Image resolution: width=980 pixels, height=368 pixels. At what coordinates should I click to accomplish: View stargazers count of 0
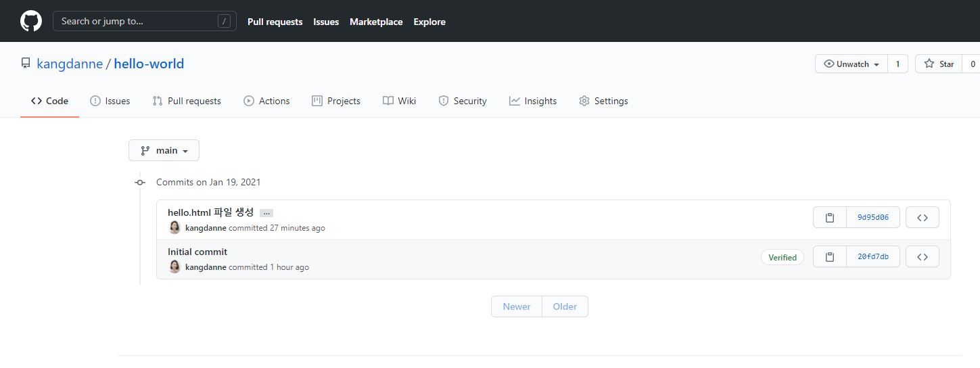[x=972, y=64]
